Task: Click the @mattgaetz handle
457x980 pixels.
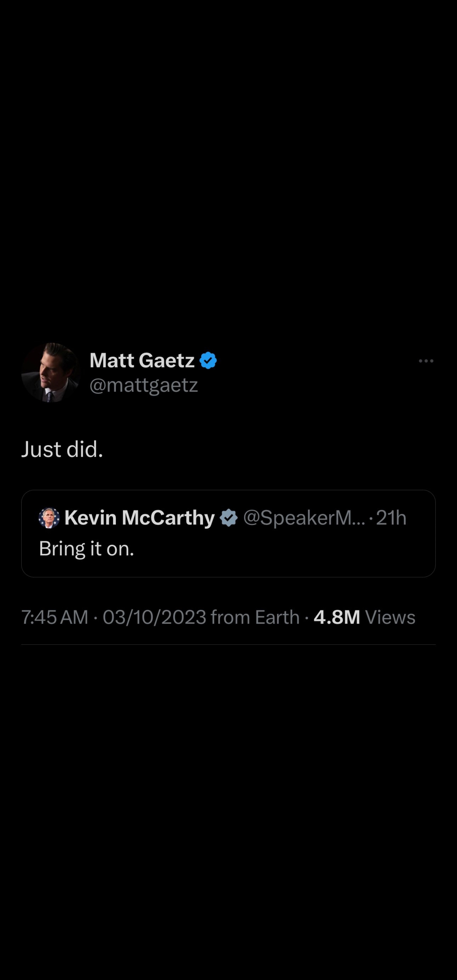Action: pos(143,385)
